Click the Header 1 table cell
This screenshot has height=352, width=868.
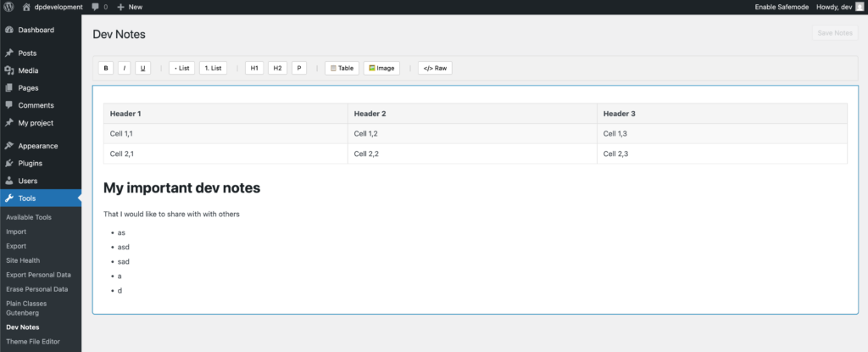(x=225, y=114)
